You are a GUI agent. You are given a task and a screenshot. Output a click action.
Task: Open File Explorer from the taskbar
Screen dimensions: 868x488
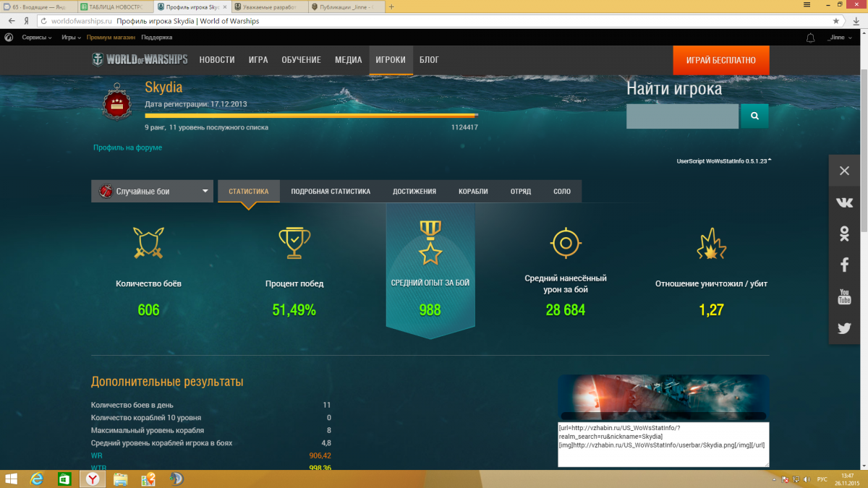click(120, 479)
